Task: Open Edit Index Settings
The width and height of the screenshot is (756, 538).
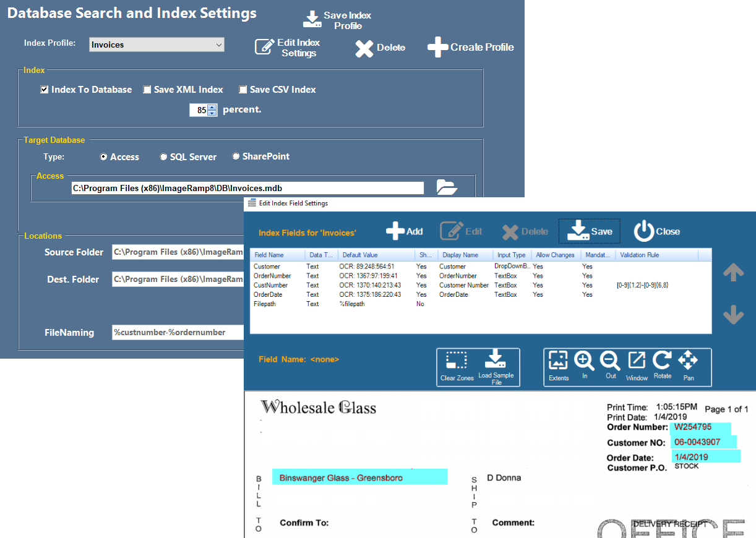Action: [288, 48]
